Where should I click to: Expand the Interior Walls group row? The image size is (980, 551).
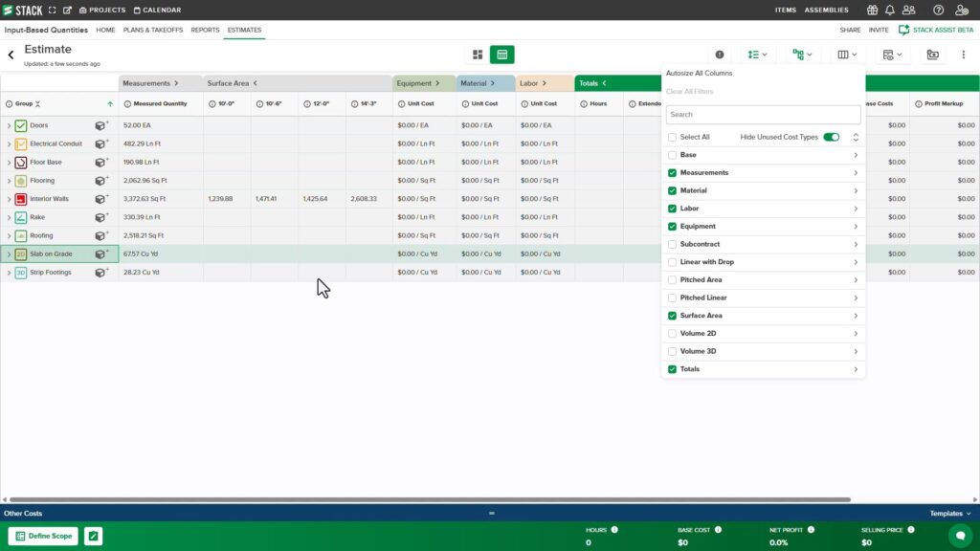point(9,199)
